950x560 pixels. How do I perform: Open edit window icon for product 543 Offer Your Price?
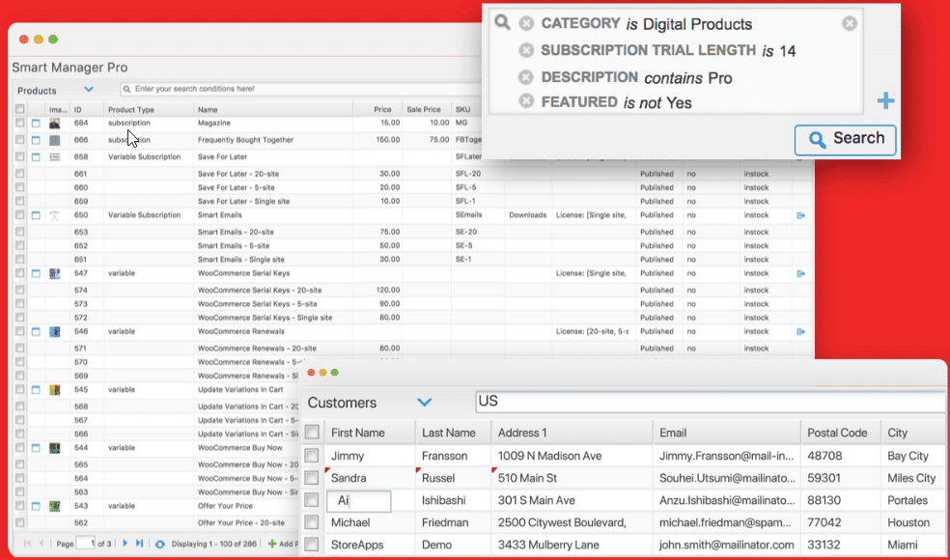click(x=36, y=506)
